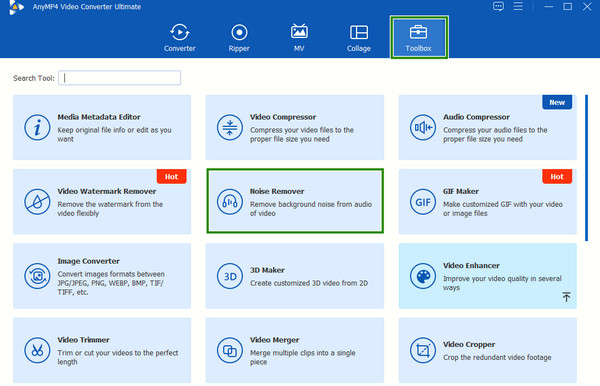Open the Converter tab
This screenshot has width=600, height=386.
179,38
